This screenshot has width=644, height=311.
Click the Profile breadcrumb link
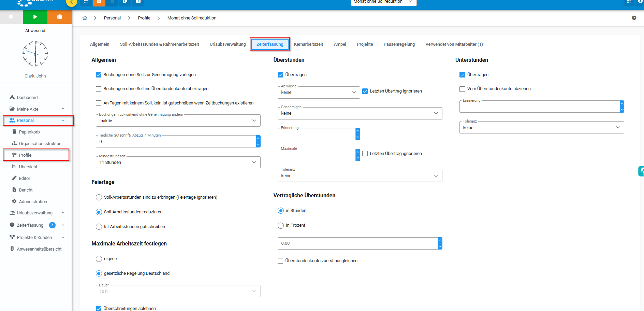pos(144,18)
